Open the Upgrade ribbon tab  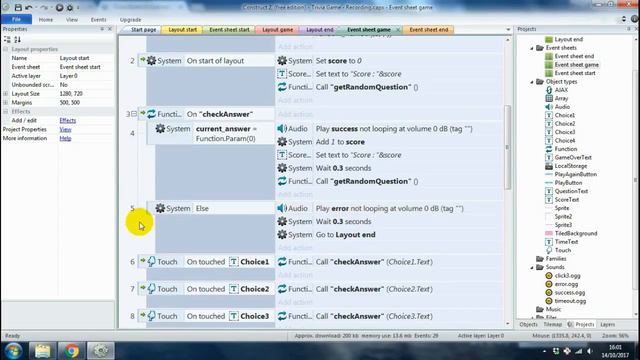[x=131, y=20]
